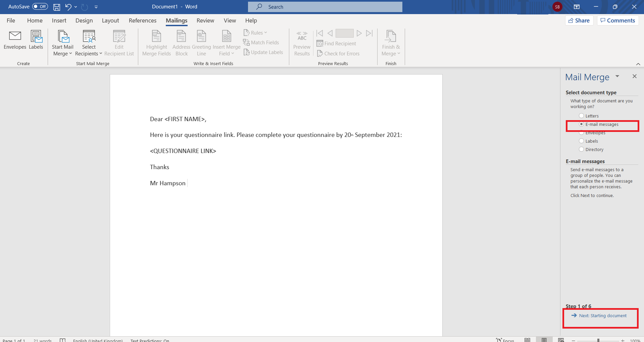
Task: Click the Share button
Action: coord(579,20)
